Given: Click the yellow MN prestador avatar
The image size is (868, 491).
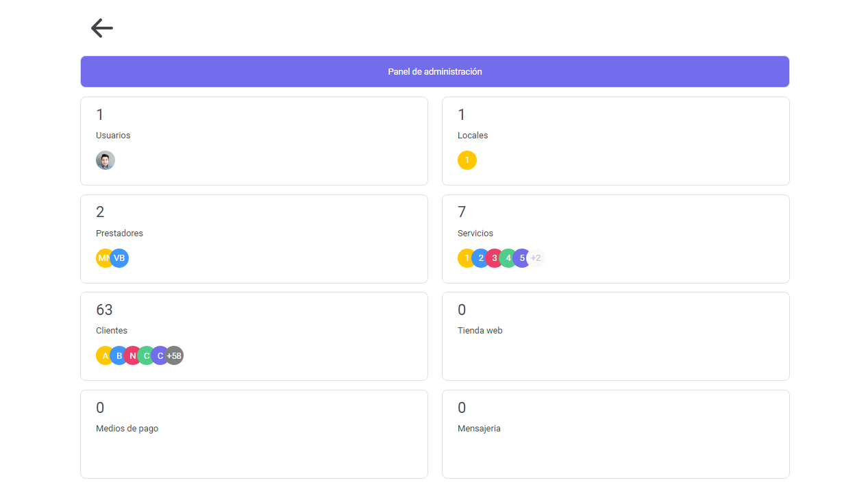Looking at the screenshot, I should pos(103,258).
